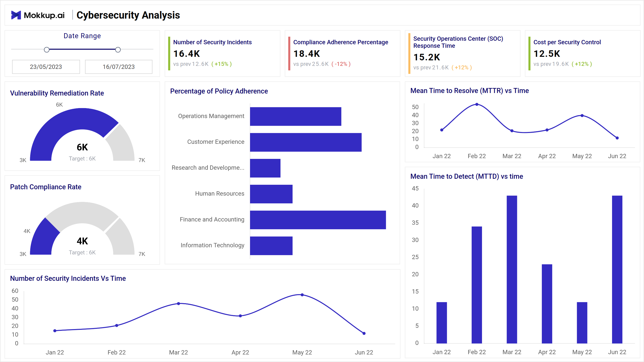Screen dimensions: 644x362
Task: Click the Number of Security Incidents Vs Time title
Action: click(x=68, y=278)
